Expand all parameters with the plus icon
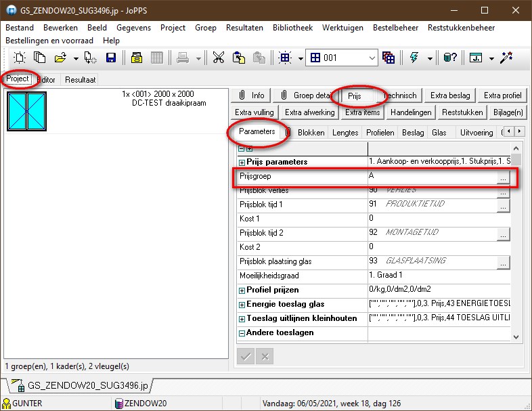Image resolution: width=532 pixels, height=411 pixels. click(249, 149)
